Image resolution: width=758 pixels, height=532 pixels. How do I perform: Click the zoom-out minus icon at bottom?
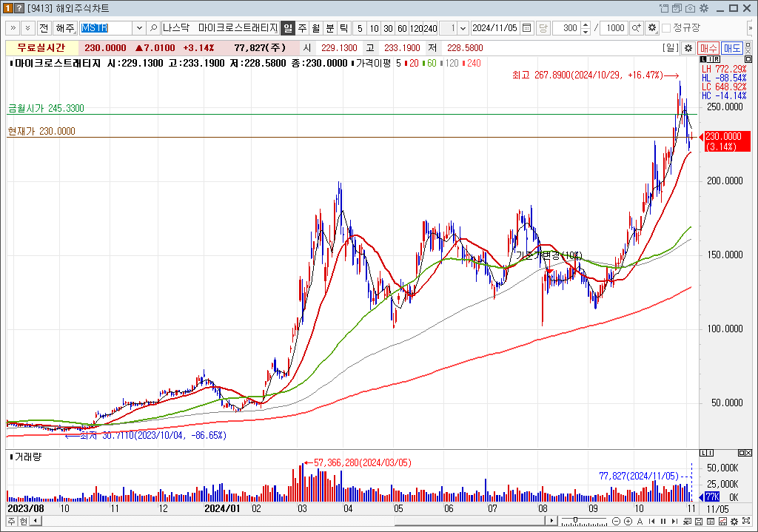click(x=616, y=522)
